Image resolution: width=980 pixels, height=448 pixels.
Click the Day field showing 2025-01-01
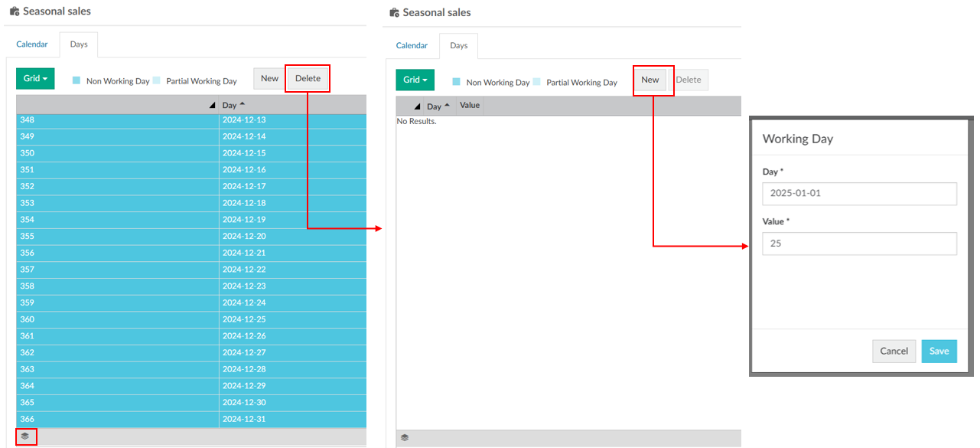tap(859, 194)
